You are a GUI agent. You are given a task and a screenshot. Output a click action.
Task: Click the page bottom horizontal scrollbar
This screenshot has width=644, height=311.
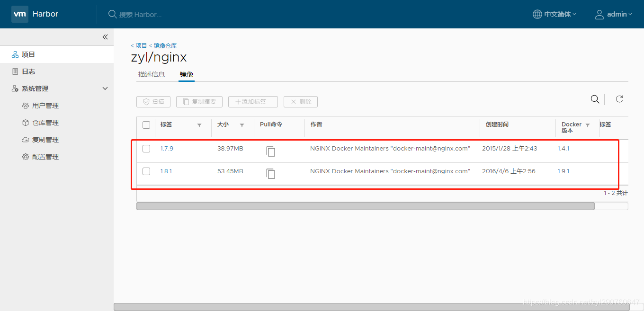(372, 307)
